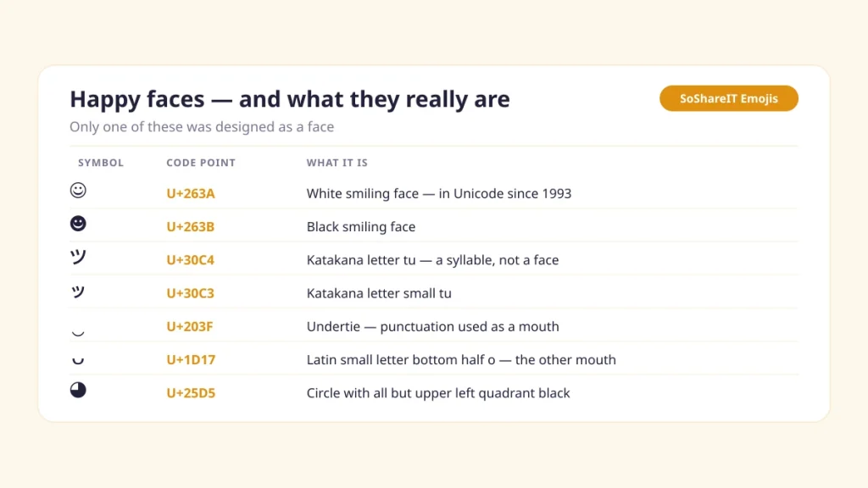Click the SYMBOL column header
The height and width of the screenshot is (488, 868).
[101, 163]
